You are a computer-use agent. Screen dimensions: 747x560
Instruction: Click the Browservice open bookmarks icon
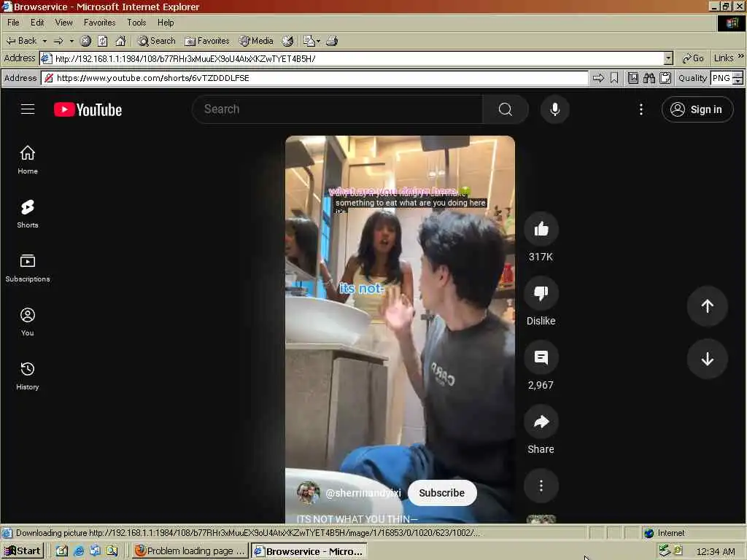(x=633, y=78)
